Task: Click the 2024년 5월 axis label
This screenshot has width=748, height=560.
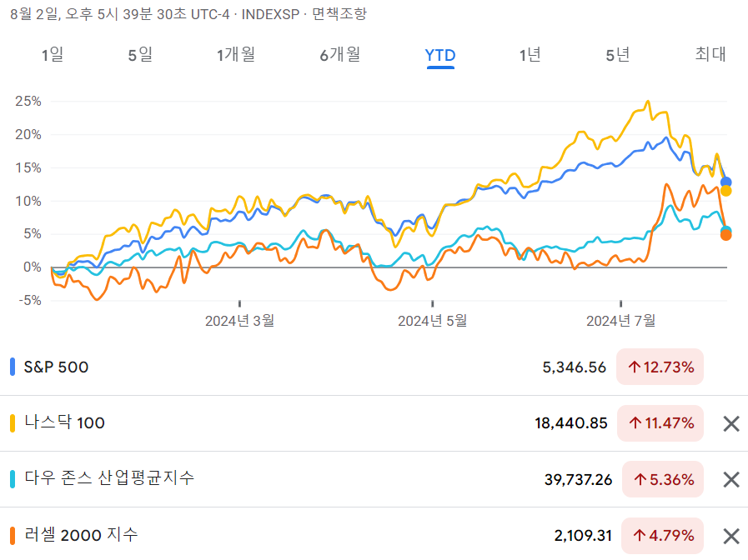Action: tap(432, 321)
